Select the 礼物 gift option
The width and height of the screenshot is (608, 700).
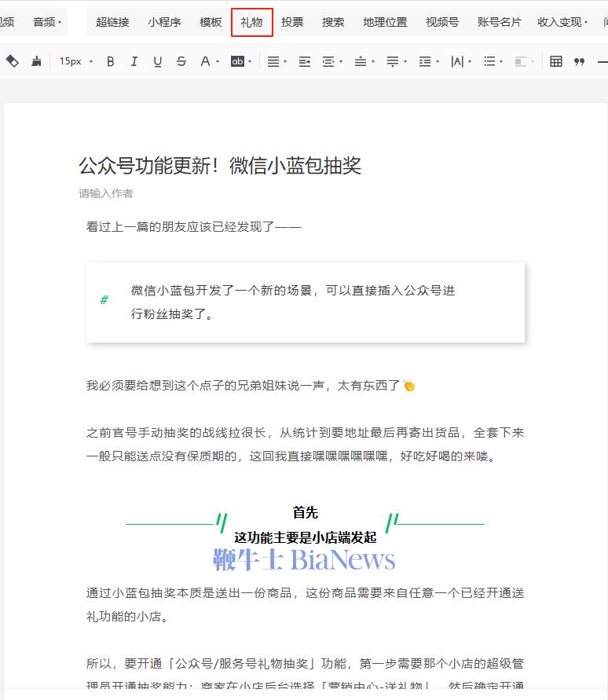point(252,22)
